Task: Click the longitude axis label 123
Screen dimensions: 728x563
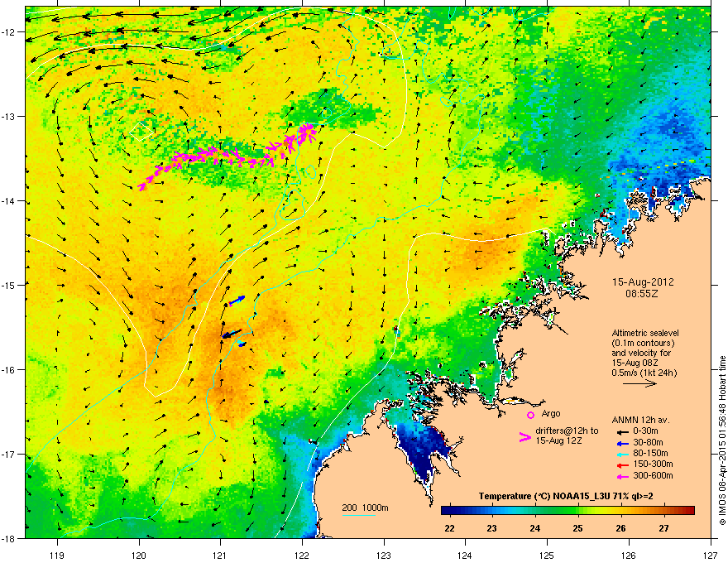Action: (384, 555)
